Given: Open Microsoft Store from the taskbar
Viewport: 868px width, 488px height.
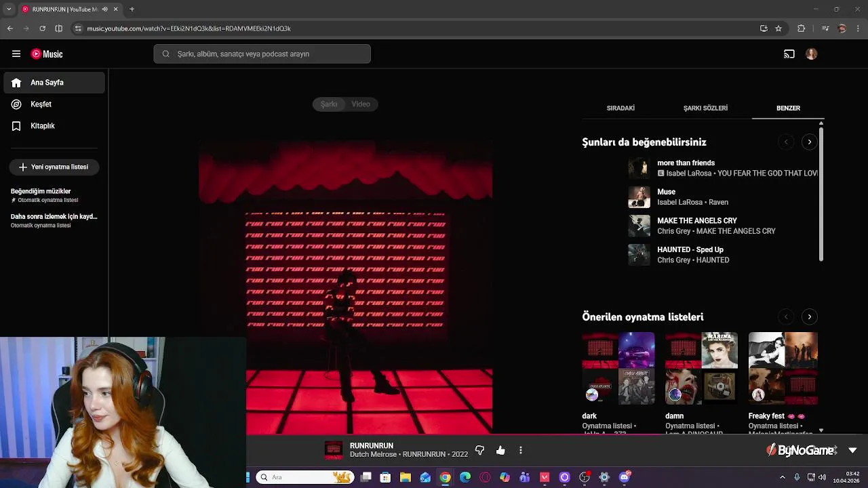Looking at the screenshot, I should point(385,477).
